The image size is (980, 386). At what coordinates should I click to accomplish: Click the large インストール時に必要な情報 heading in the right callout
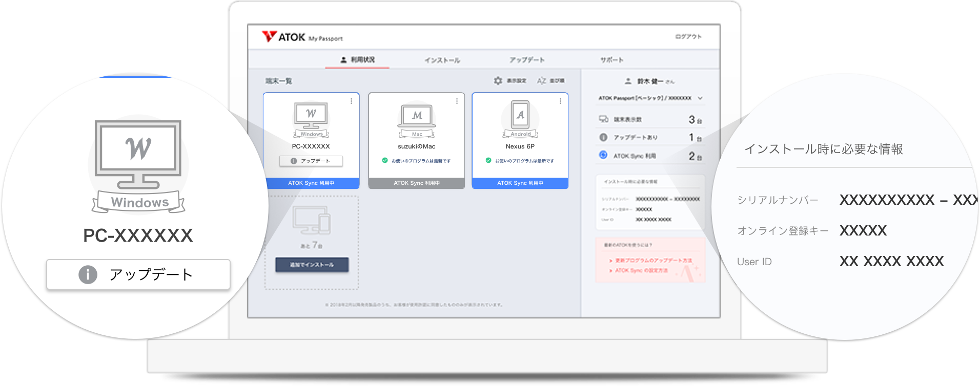[823, 149]
